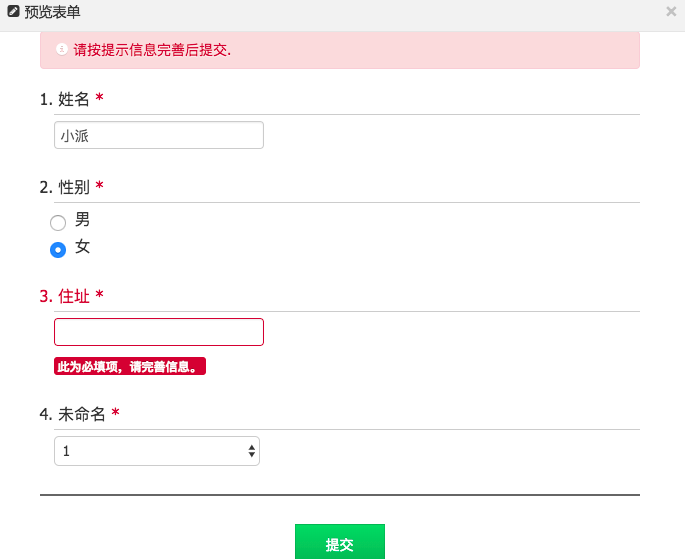This screenshot has width=685, height=560.
Task: Click the red asterisk next to 未命名
Action: pos(116,413)
